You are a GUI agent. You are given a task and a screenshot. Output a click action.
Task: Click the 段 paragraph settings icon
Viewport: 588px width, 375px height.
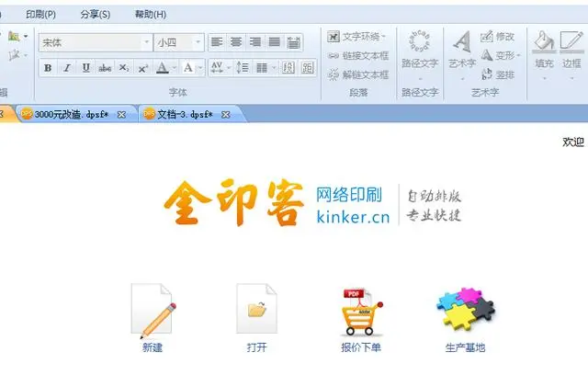click(x=288, y=68)
